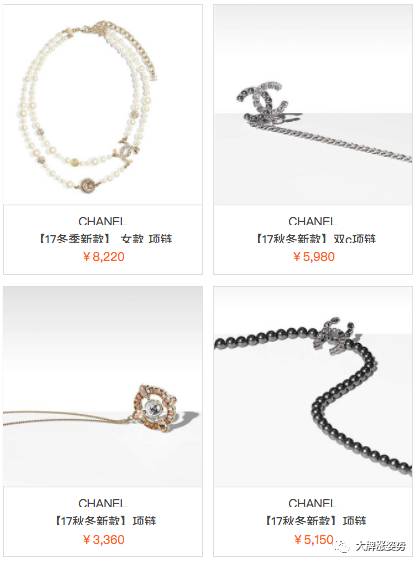Image resolution: width=418 pixels, height=564 pixels.
Task: Click the crystal clasp on the black pearl necklace
Action: (x=335, y=336)
